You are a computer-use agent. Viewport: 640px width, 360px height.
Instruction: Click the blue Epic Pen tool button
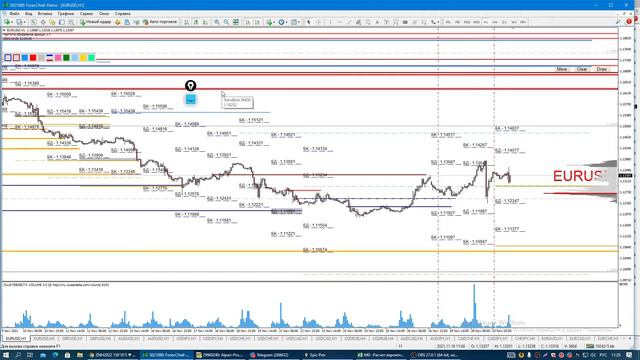191,99
